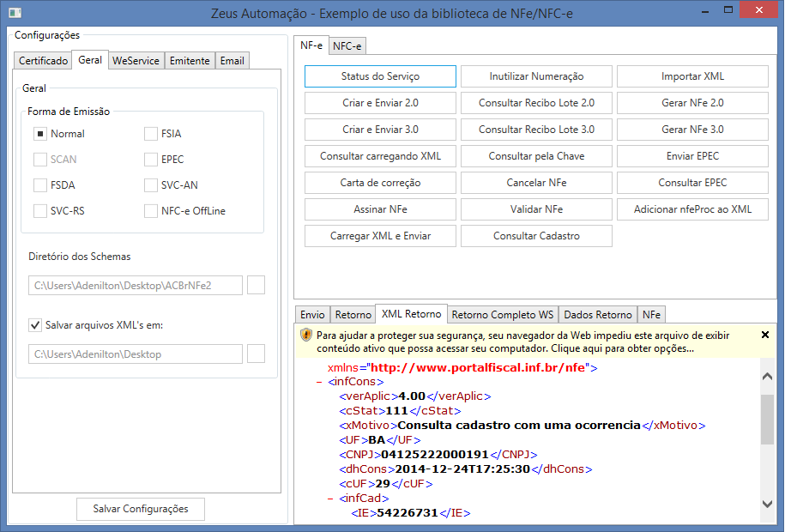Click Carta de correção button
The width and height of the screenshot is (785, 532).
pos(380,183)
